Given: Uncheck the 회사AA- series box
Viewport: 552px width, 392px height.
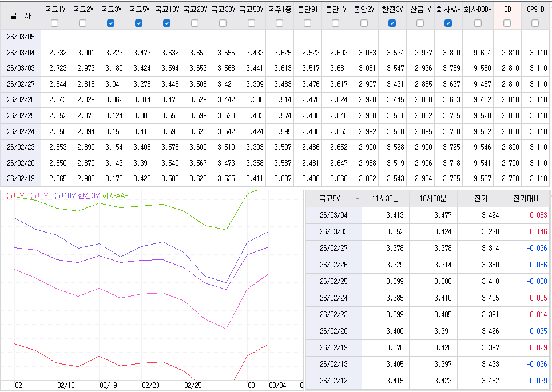Looking at the screenshot, I should coord(448,23).
